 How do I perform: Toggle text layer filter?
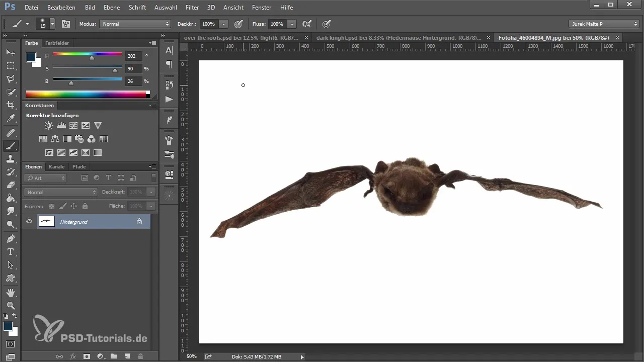coord(109,178)
